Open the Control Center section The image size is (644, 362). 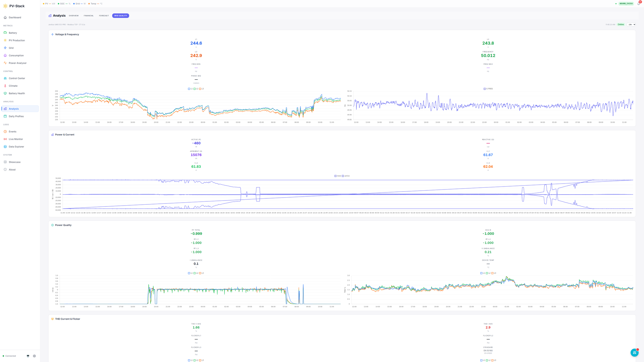click(17, 78)
